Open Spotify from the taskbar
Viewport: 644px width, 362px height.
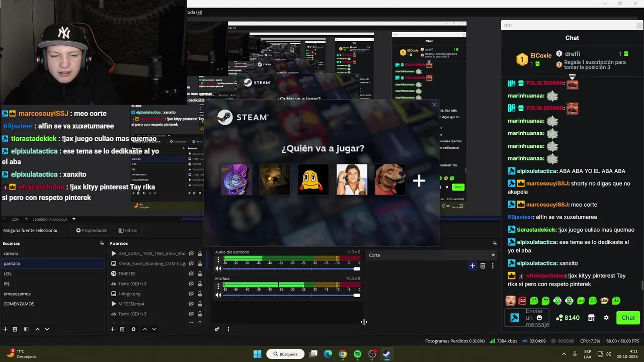[x=357, y=354]
